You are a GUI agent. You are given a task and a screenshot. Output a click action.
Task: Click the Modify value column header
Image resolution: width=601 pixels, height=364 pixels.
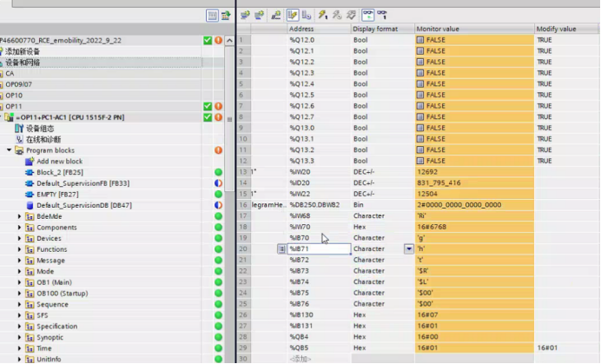click(566, 29)
